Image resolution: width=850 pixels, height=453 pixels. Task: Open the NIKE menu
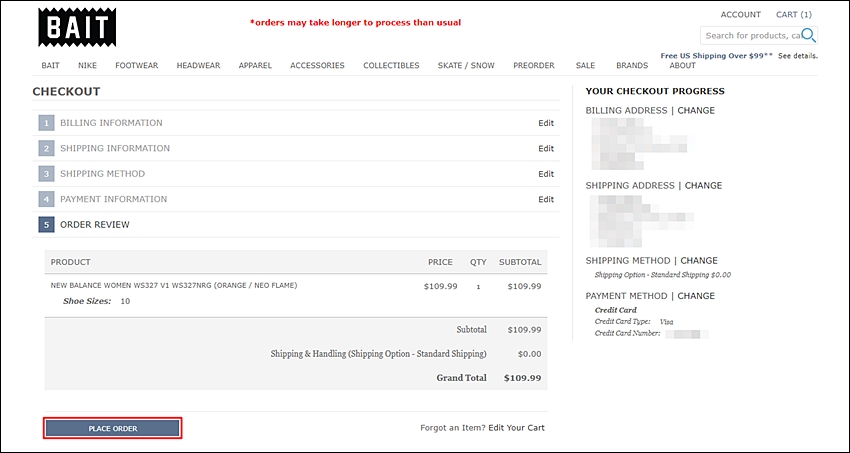(x=87, y=66)
